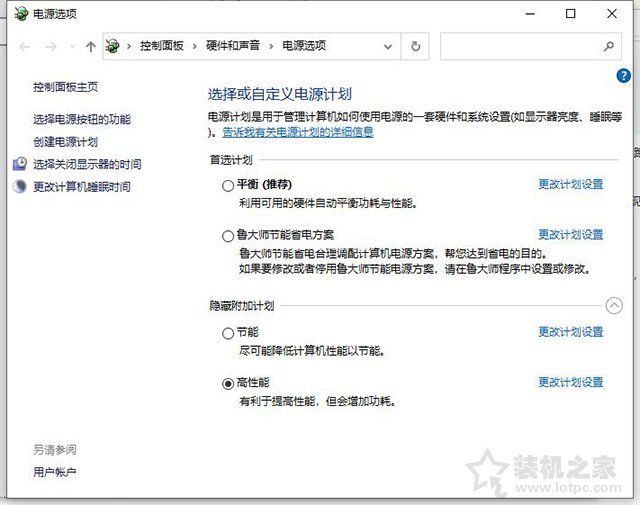640x505 pixels.
Task: Click the 首选计划 heading text
Action: 231,160
